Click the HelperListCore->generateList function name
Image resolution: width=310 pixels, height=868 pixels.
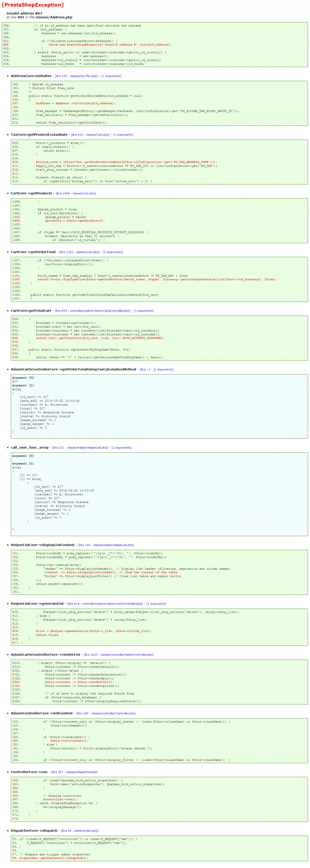37,603
